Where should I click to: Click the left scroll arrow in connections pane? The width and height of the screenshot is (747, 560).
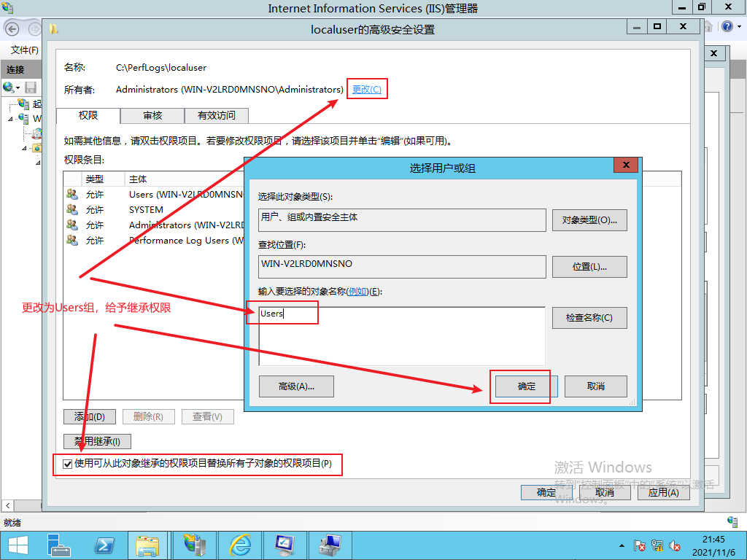7,505
